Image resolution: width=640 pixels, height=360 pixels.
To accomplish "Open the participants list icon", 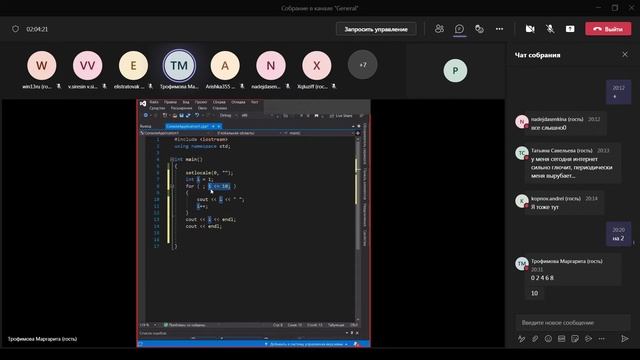I will point(439,29).
